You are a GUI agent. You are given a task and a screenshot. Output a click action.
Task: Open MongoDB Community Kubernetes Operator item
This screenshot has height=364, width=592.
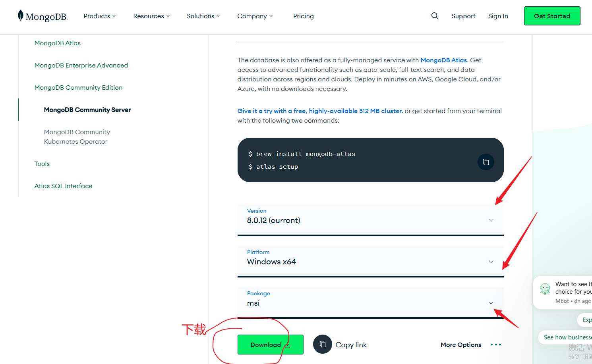click(x=77, y=137)
